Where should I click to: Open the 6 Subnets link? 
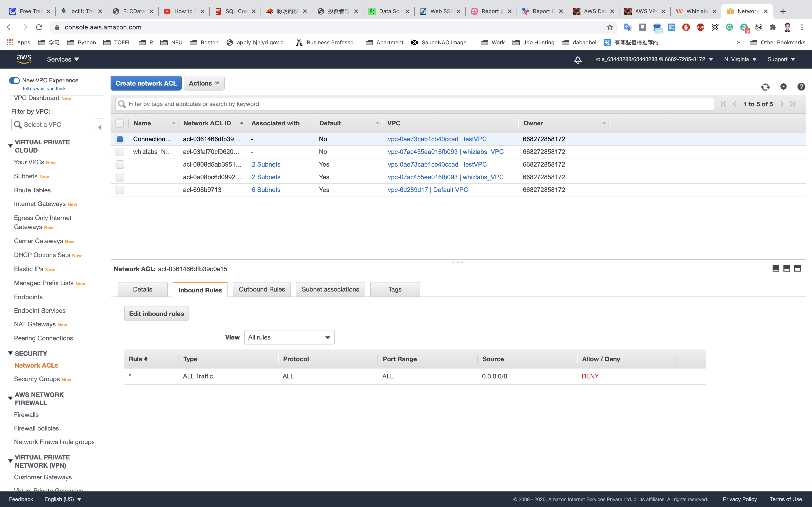point(266,190)
